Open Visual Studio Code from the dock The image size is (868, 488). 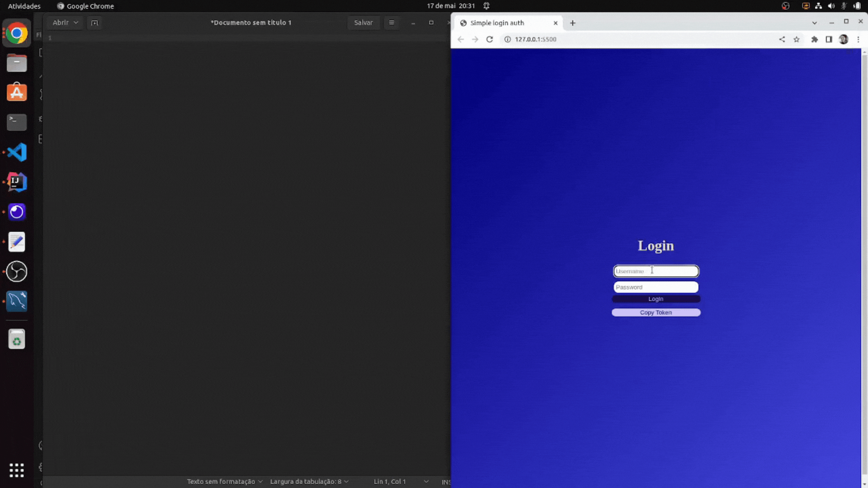coord(17,152)
